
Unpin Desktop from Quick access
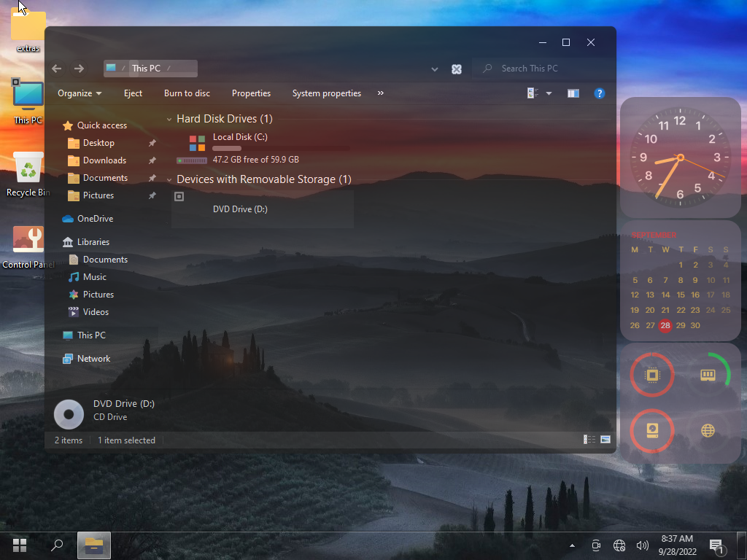click(x=152, y=143)
